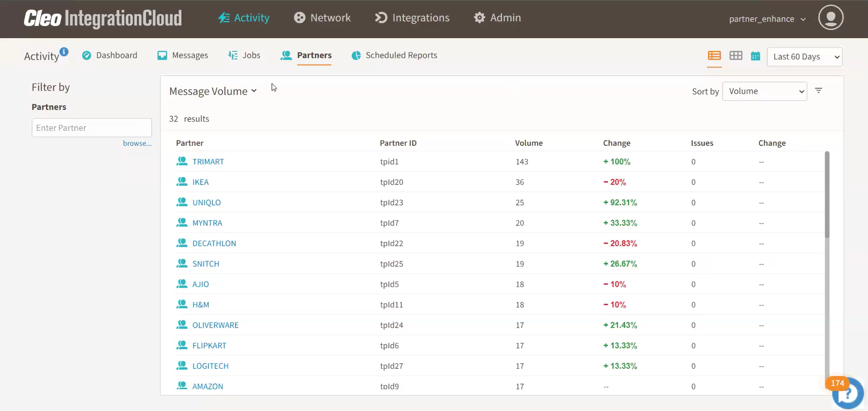The width and height of the screenshot is (868, 411).
Task: Click the Enter Partner input field
Action: point(92,128)
